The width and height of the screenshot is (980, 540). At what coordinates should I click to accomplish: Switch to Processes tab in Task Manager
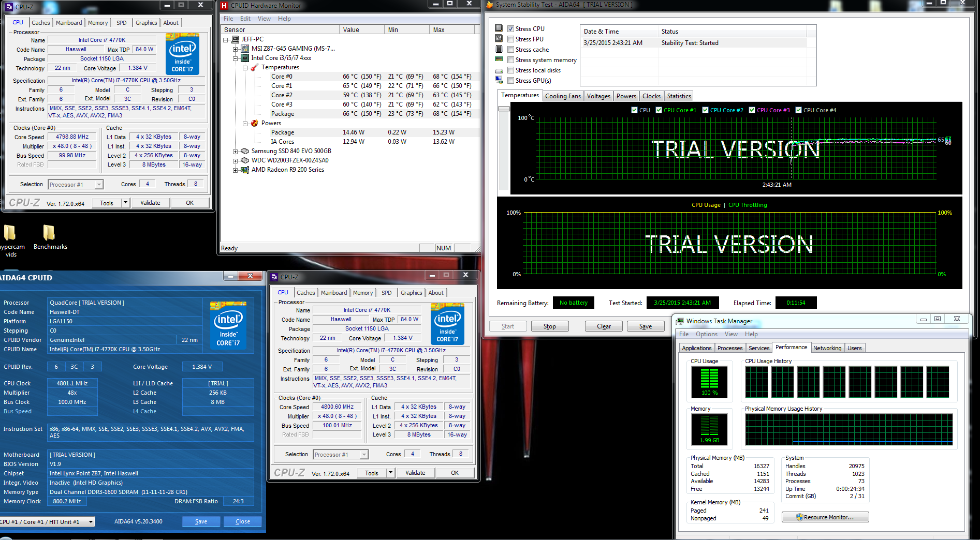click(x=730, y=348)
